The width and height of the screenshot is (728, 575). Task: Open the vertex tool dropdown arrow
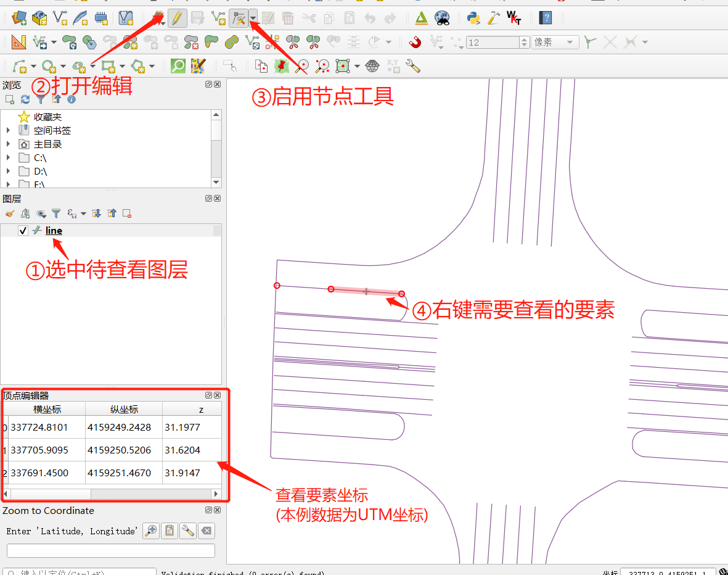click(253, 17)
